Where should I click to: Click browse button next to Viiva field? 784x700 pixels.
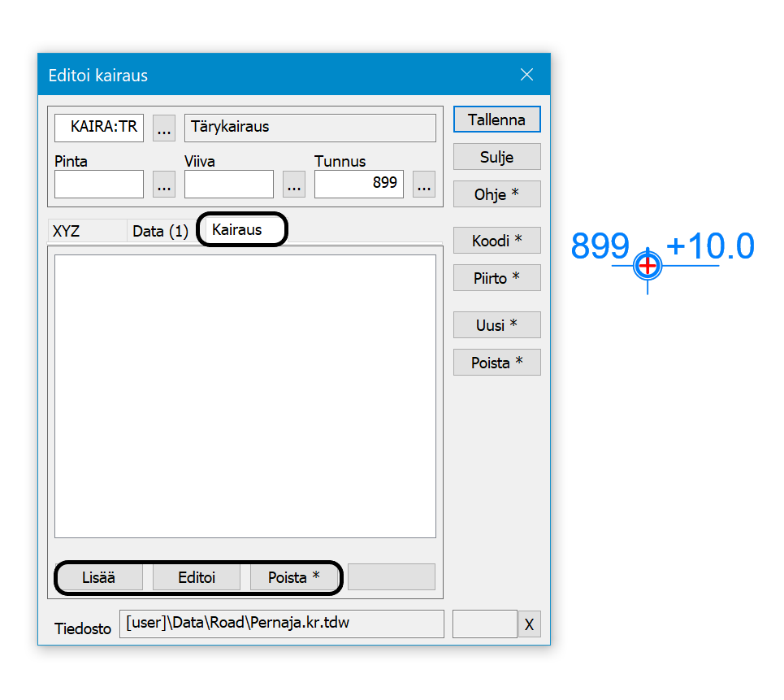click(294, 185)
